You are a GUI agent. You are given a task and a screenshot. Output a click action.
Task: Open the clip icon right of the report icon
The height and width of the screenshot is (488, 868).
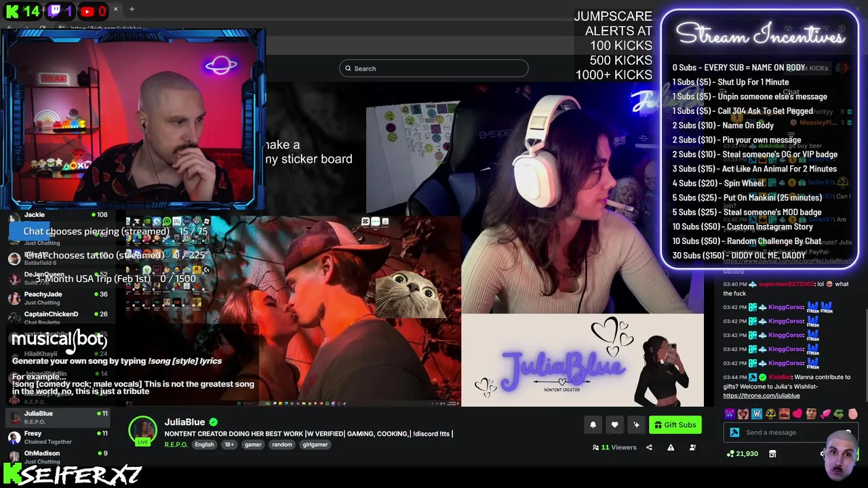pyautogui.click(x=692, y=447)
